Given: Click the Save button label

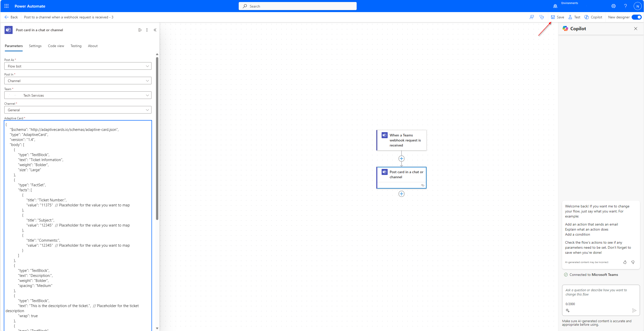Looking at the screenshot, I should (x=560, y=17).
